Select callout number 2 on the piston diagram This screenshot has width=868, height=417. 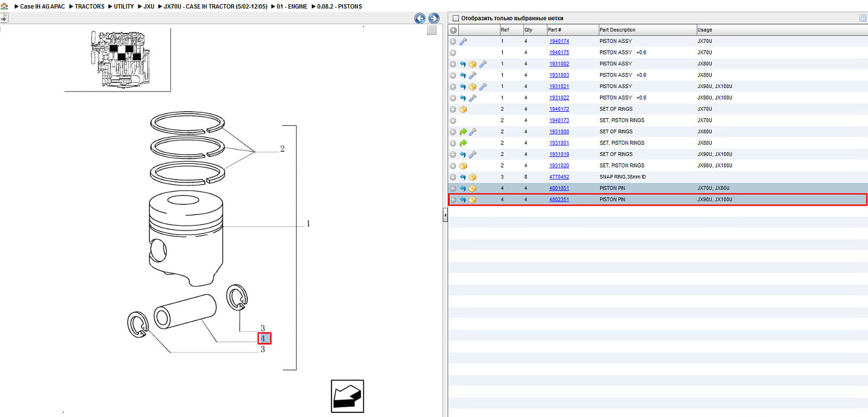(282, 149)
